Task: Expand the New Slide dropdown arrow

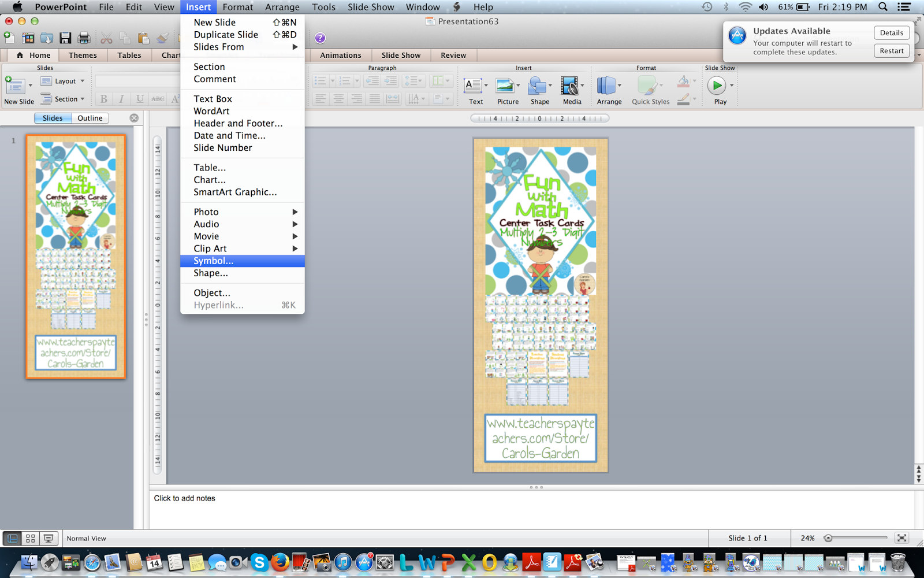Action: click(x=30, y=86)
